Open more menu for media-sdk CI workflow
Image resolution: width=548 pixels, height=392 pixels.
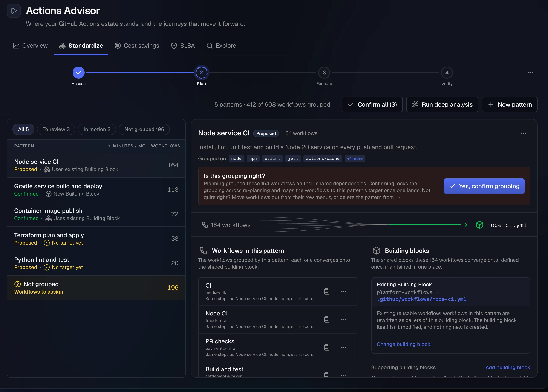(x=344, y=292)
